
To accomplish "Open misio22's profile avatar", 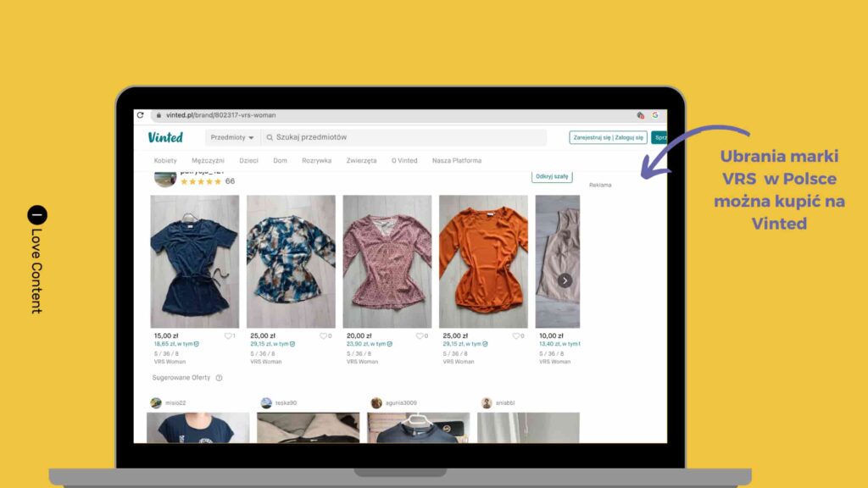I will (156, 401).
